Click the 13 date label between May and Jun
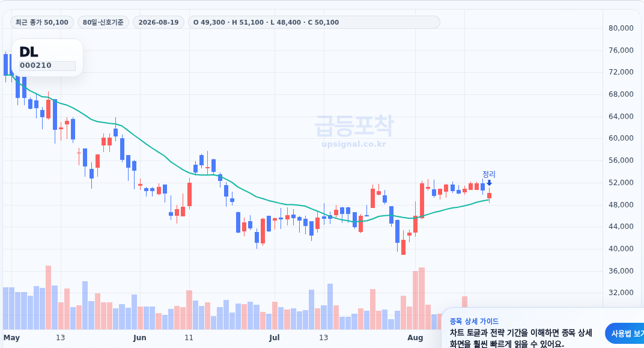The height and width of the screenshot is (348, 644). (60, 338)
